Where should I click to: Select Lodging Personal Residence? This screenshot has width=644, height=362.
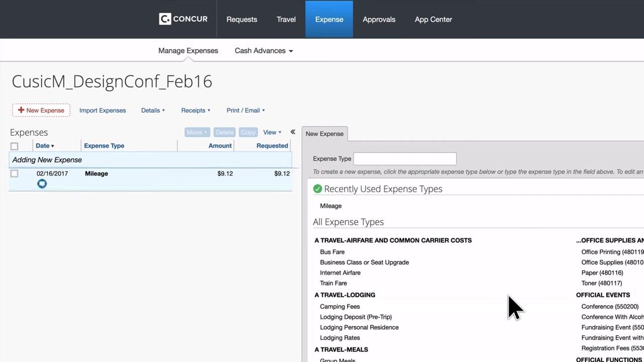point(359,327)
